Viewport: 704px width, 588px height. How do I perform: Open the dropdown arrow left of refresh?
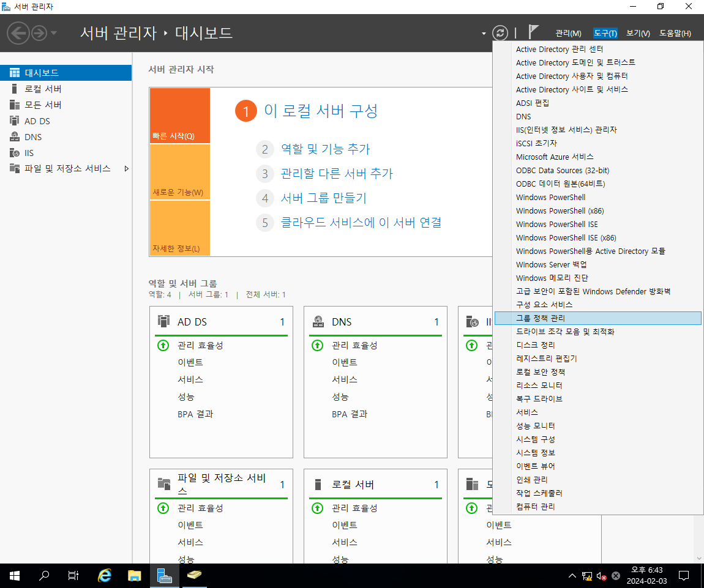[484, 33]
